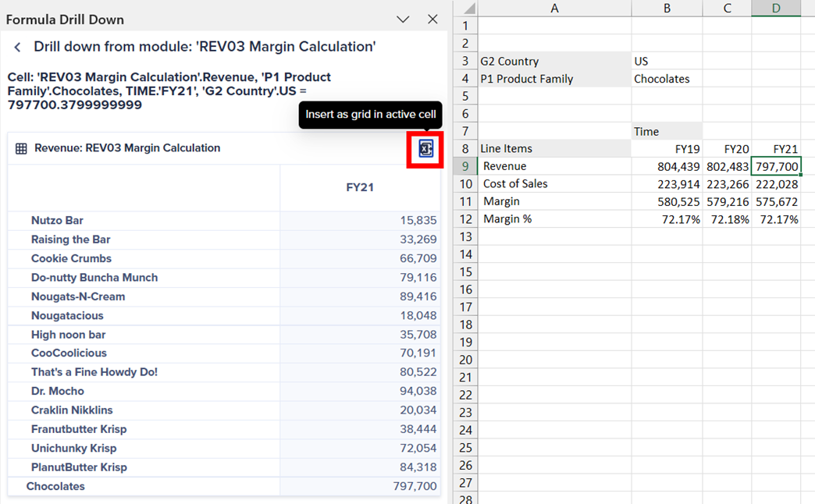Select column D header in spreadsheet
The height and width of the screenshot is (504, 815).
[776, 8]
